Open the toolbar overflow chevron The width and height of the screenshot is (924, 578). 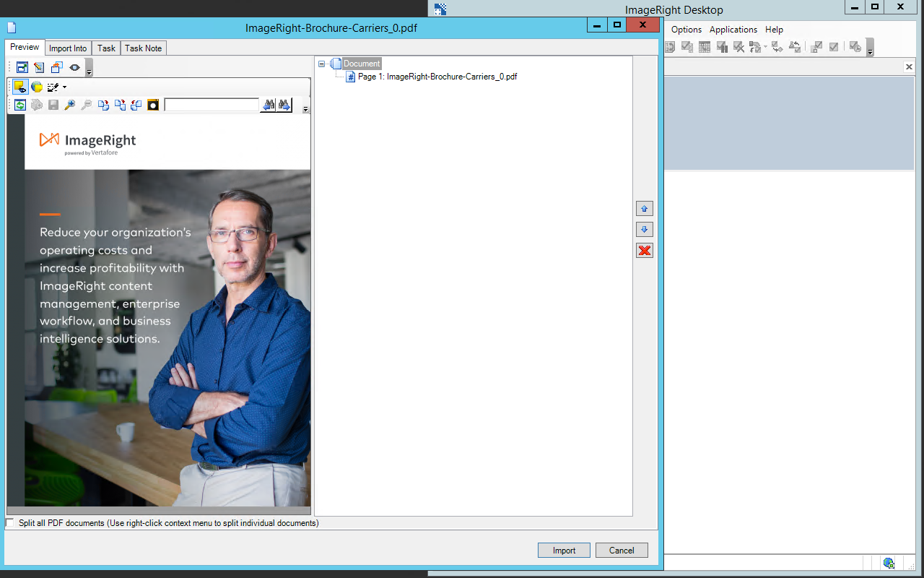[x=304, y=109]
